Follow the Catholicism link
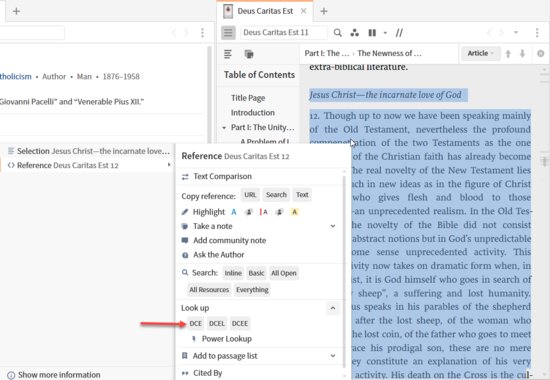Screen dimensions: 550x380 coord(15,76)
